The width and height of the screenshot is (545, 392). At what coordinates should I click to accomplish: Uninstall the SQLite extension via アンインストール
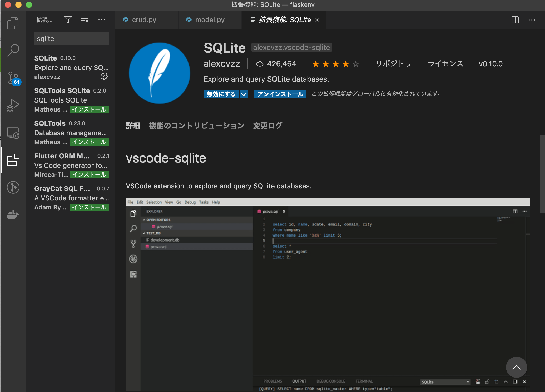click(280, 94)
